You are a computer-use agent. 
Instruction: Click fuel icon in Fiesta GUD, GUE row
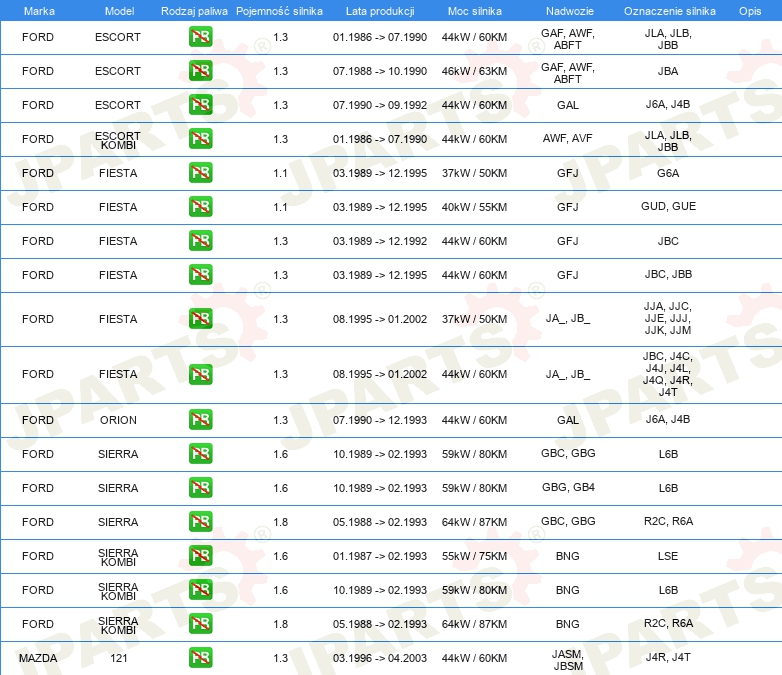point(200,207)
